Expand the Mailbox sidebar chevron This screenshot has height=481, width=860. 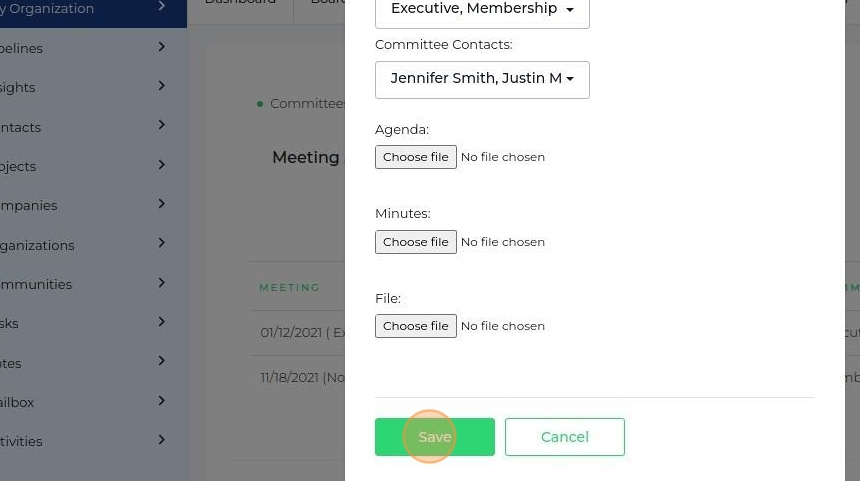click(x=162, y=401)
